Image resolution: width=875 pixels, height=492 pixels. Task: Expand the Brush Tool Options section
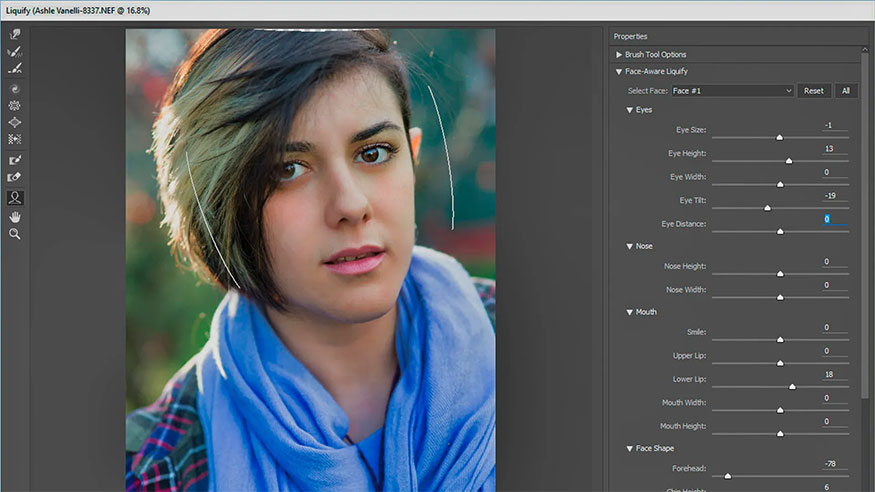pos(620,54)
